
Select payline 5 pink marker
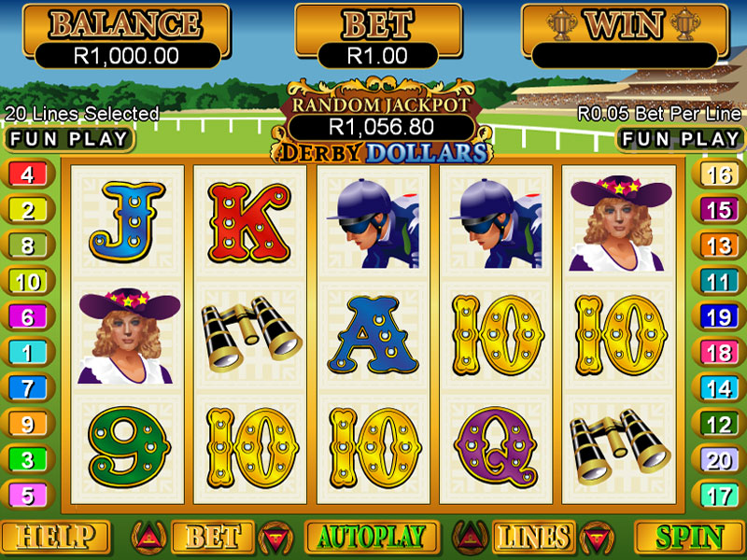coord(28,496)
